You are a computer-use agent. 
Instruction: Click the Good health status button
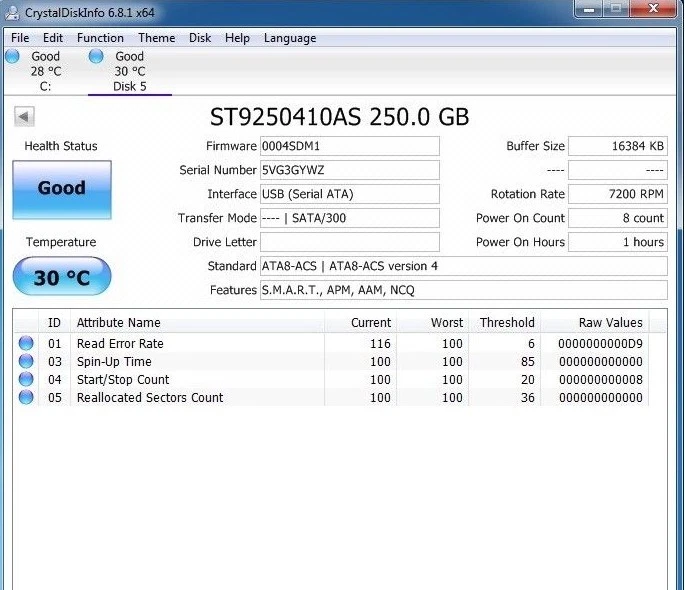pyautogui.click(x=62, y=190)
